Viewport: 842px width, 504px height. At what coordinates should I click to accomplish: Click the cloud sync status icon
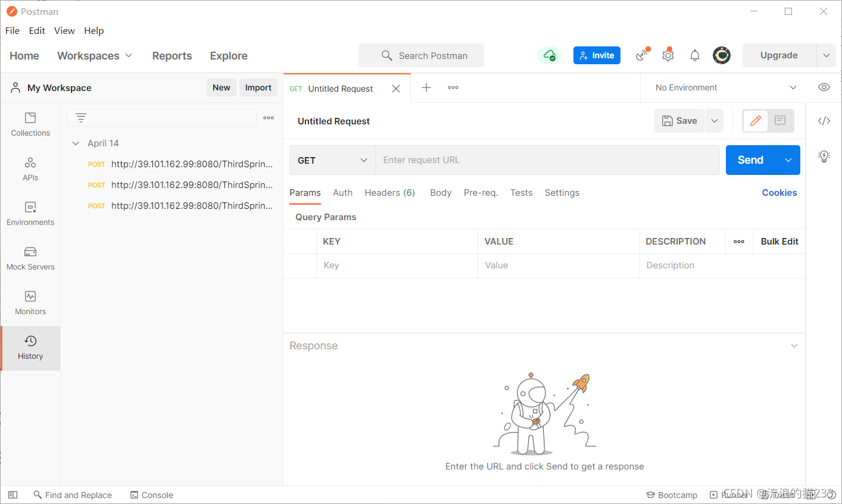click(x=550, y=55)
